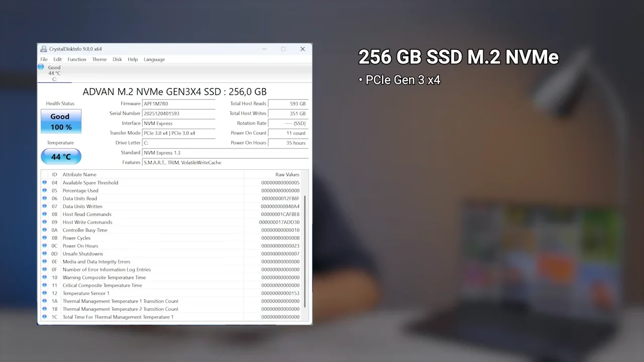This screenshot has height=362, width=644.
Task: Click the ID column header
Action: [x=54, y=174]
